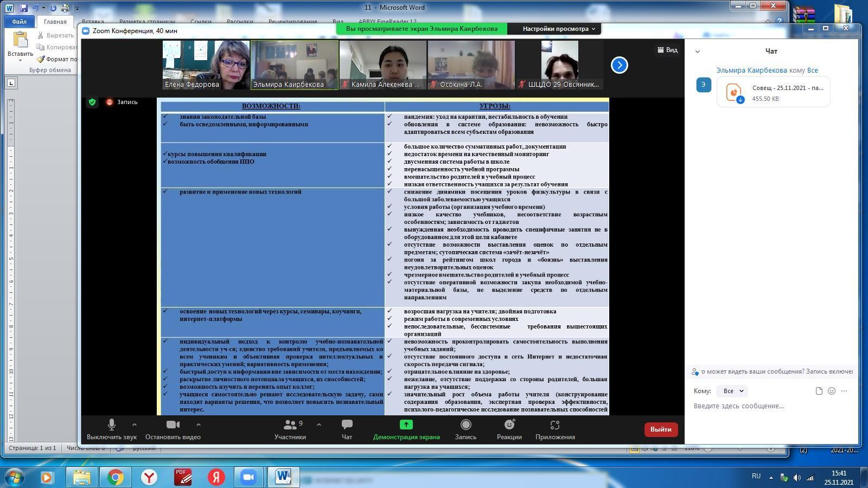Viewport: 868px width, 488px height.
Task: Open Рецензирование tab in Word
Action: 292,22
